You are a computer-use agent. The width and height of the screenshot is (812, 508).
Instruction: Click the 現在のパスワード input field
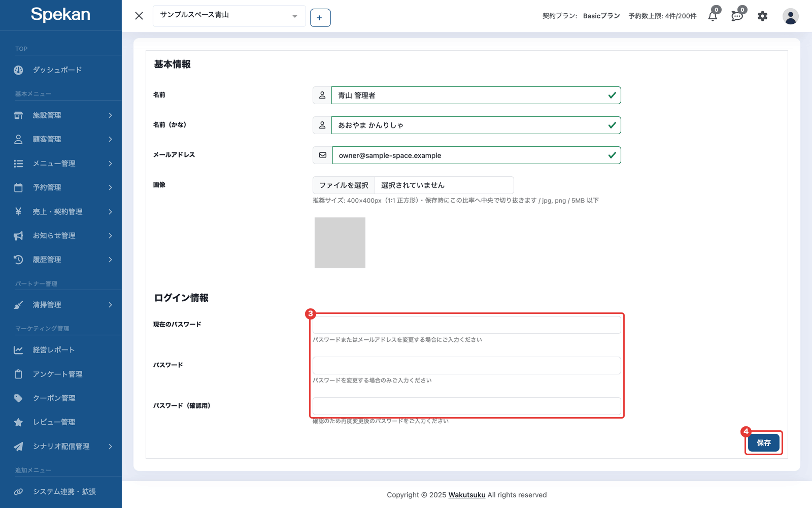(467, 325)
